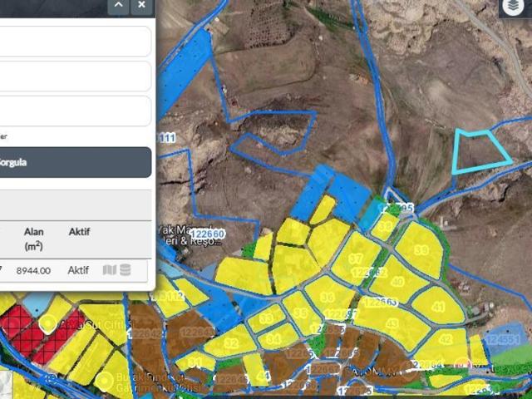
Task: Select yellow parcel numbered 38
Action: tap(385, 226)
